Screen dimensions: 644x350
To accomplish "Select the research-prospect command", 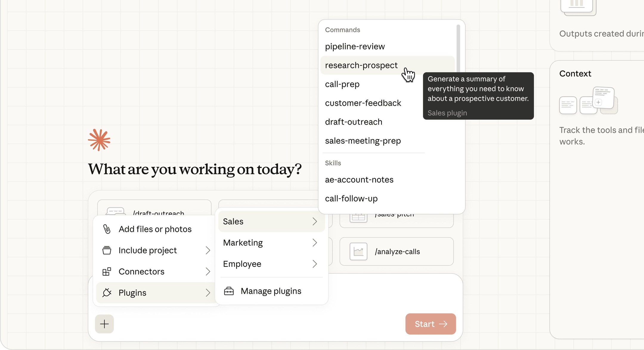I will (361, 65).
